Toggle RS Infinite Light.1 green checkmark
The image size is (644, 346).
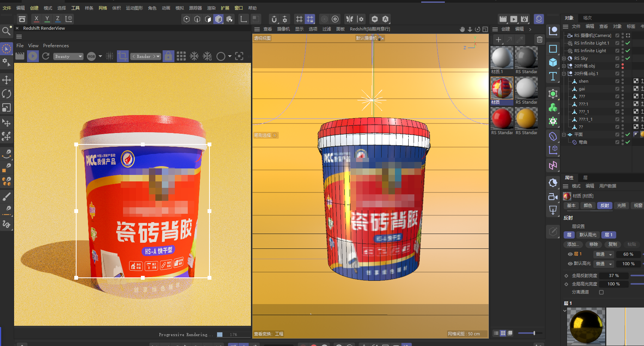point(628,43)
